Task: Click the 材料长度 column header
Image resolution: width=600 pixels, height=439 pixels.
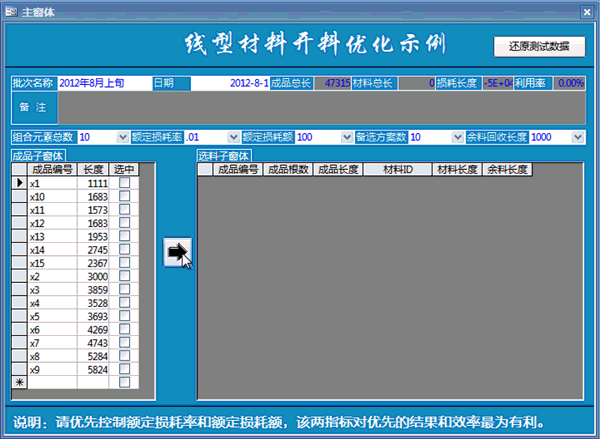Action: pyautogui.click(x=457, y=169)
